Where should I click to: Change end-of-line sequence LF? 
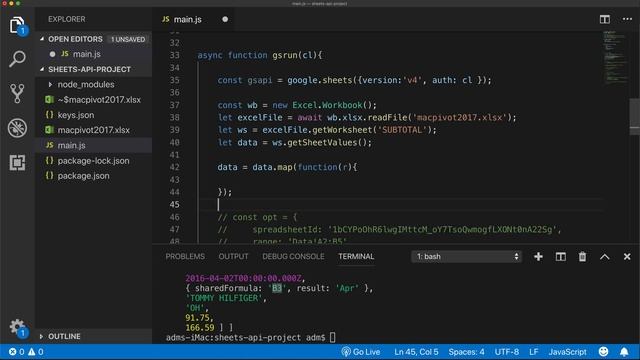tap(533, 352)
